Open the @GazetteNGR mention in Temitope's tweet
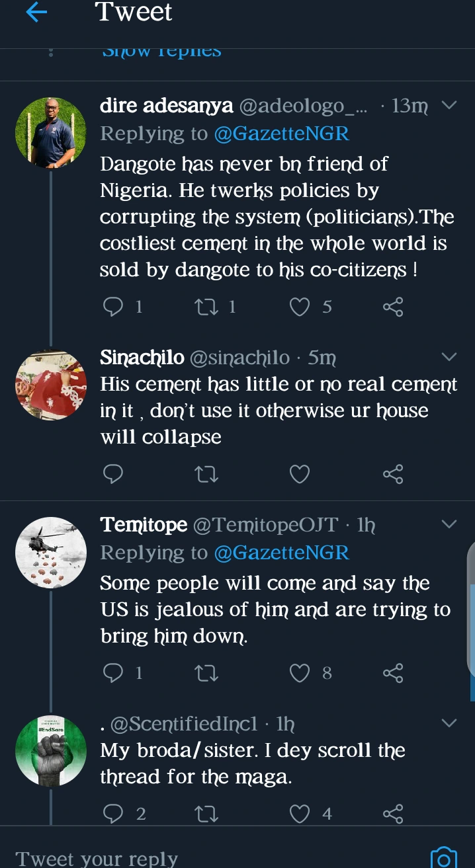The image size is (475, 868). [281, 553]
